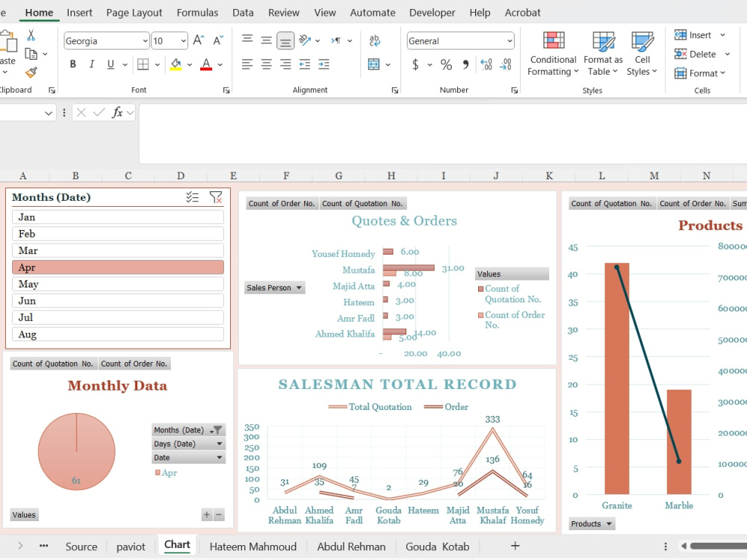Image resolution: width=747 pixels, height=560 pixels.
Task: Switch to the Developer tab
Action: [432, 13]
